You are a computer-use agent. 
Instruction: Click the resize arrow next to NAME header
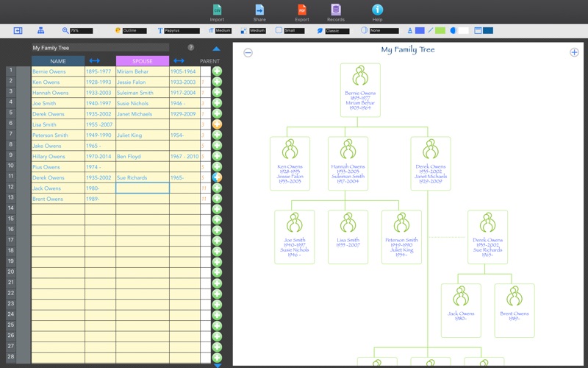[x=94, y=60]
